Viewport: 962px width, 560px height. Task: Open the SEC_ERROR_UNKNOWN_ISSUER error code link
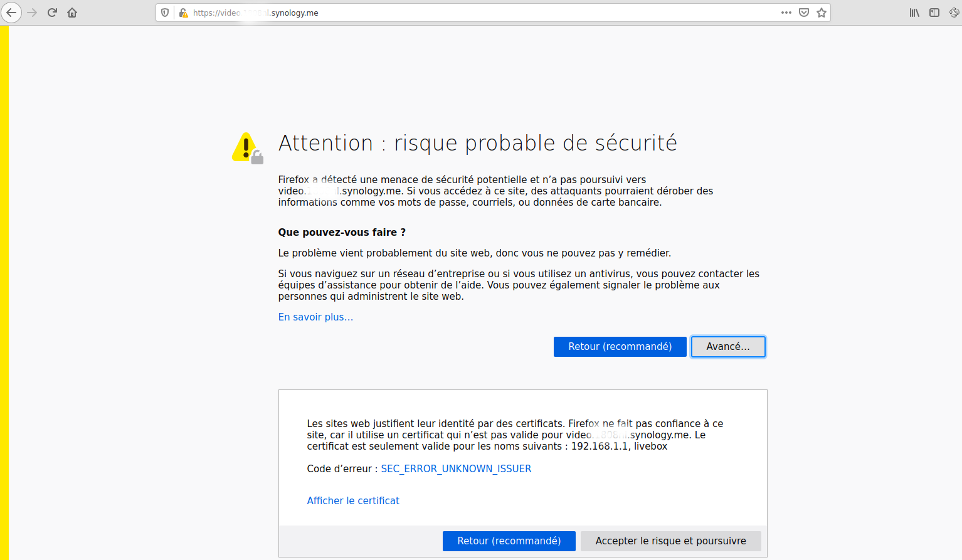456,469
